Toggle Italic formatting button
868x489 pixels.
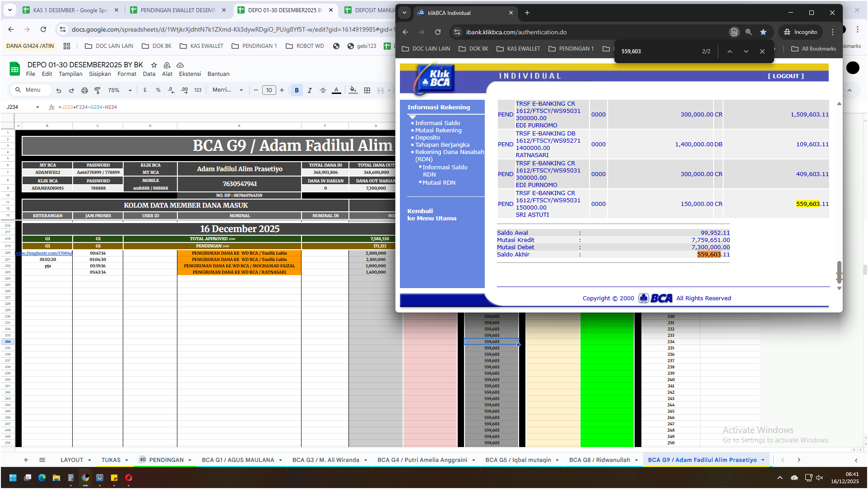[x=310, y=90]
